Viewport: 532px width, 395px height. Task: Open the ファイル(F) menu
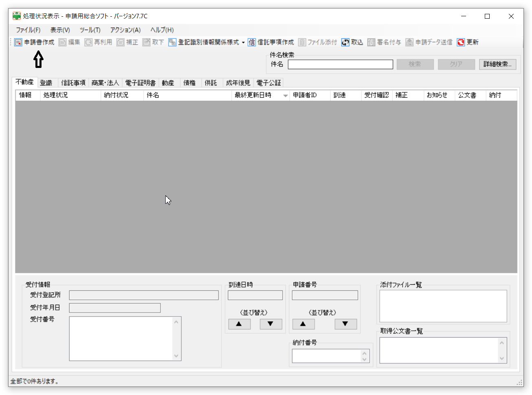pos(28,30)
